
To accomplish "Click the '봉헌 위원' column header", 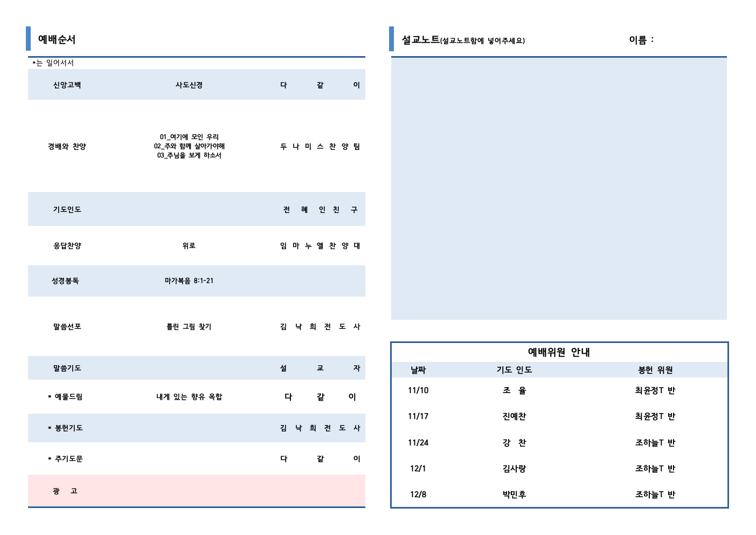I will point(655,369).
